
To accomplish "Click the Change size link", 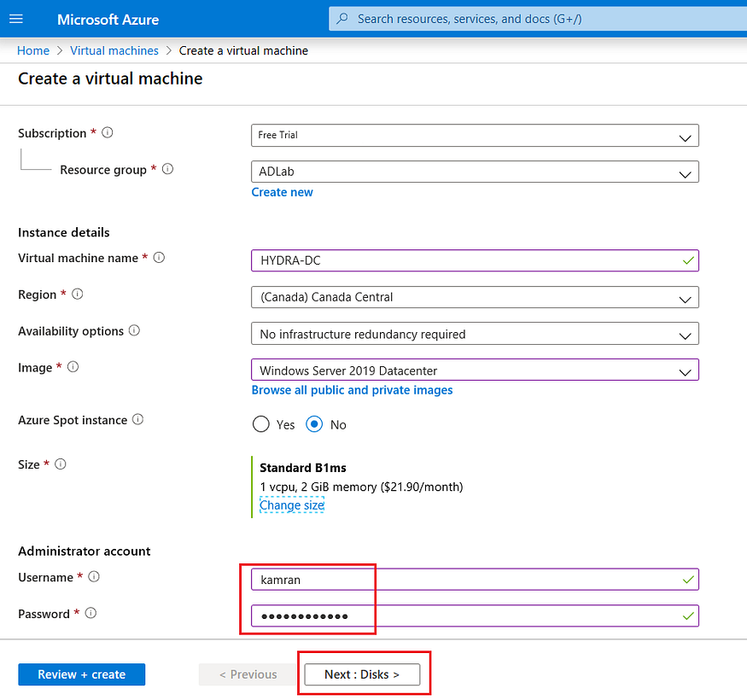I will click(x=291, y=505).
